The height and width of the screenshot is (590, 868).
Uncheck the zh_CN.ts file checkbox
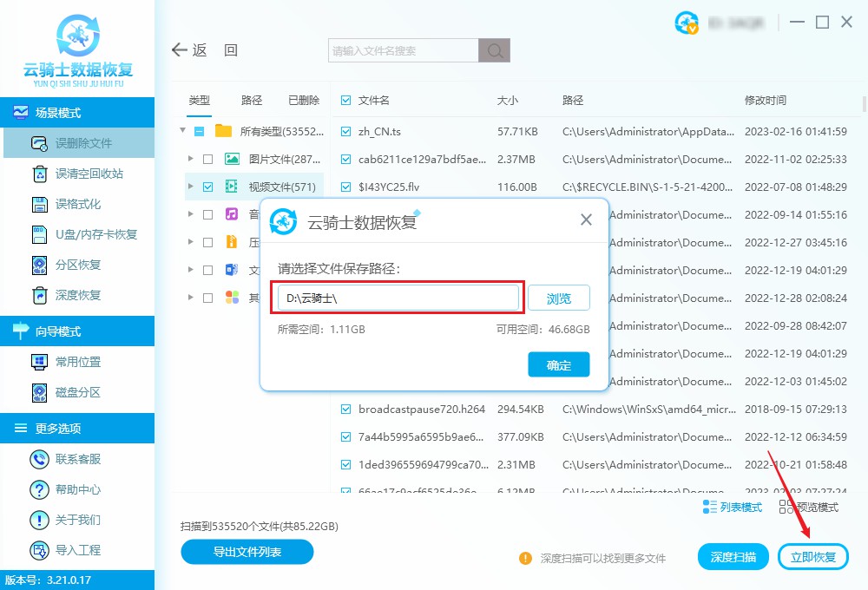[x=346, y=131]
